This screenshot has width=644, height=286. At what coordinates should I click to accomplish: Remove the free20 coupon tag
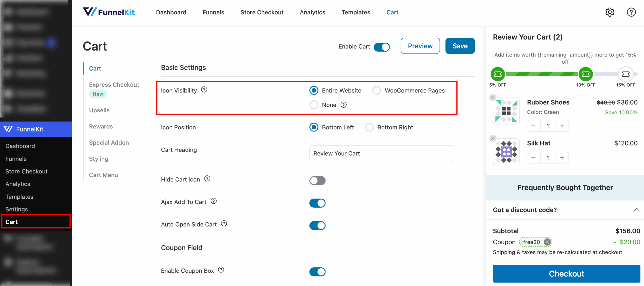547,242
